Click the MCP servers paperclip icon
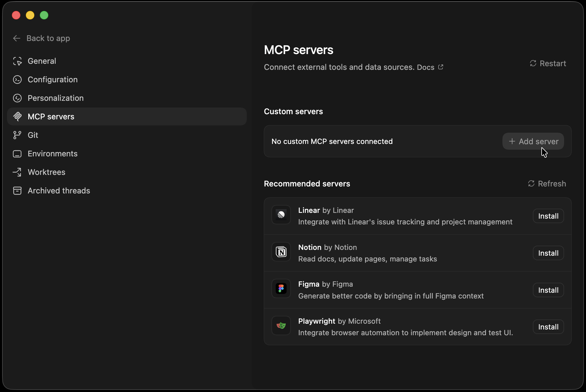Screen dimensions: 586x392 17,116
